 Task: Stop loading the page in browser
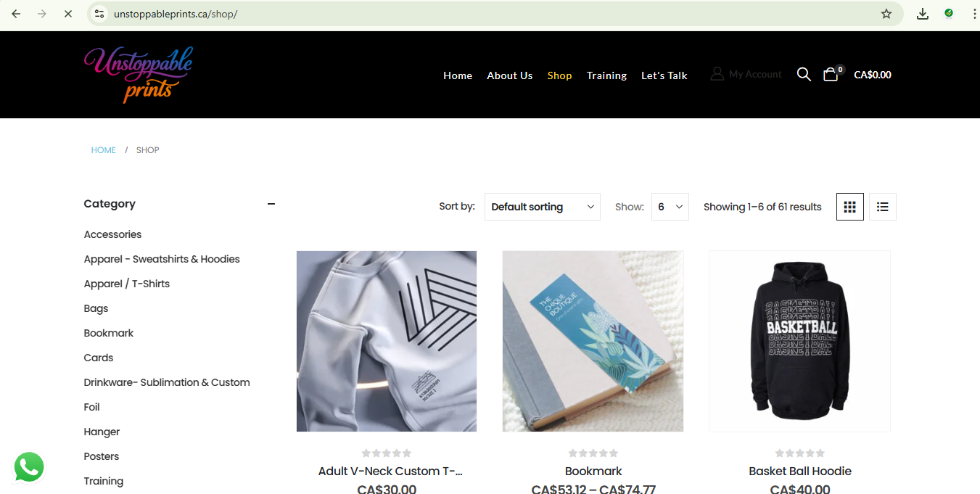[67, 14]
